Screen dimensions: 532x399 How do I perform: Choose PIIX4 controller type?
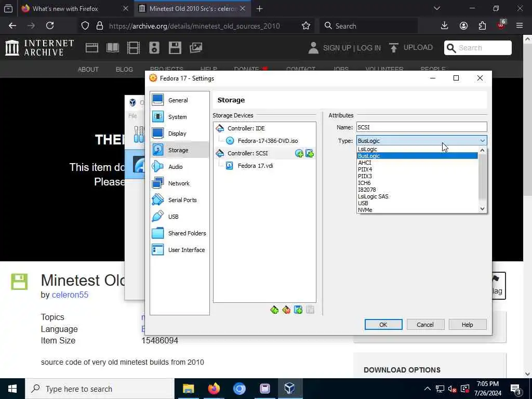coord(417,169)
